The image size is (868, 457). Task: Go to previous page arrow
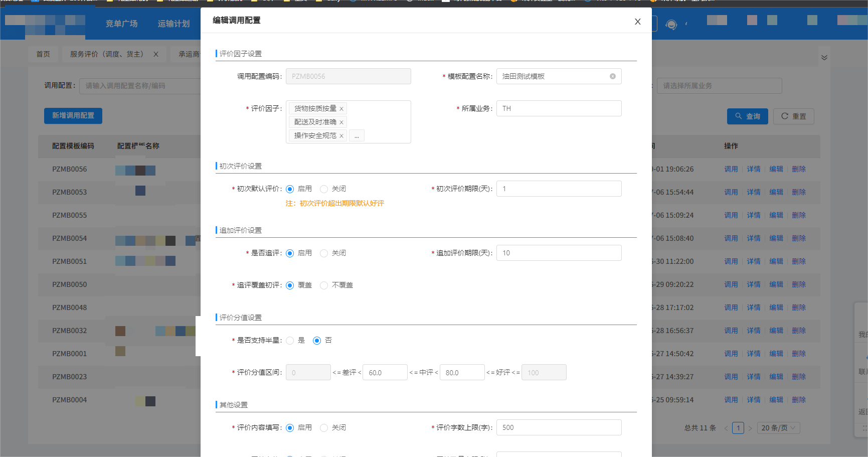coord(726,428)
